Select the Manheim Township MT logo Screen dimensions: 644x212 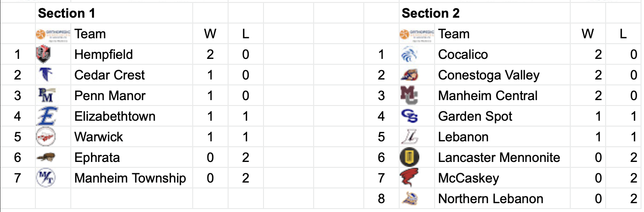tap(44, 178)
